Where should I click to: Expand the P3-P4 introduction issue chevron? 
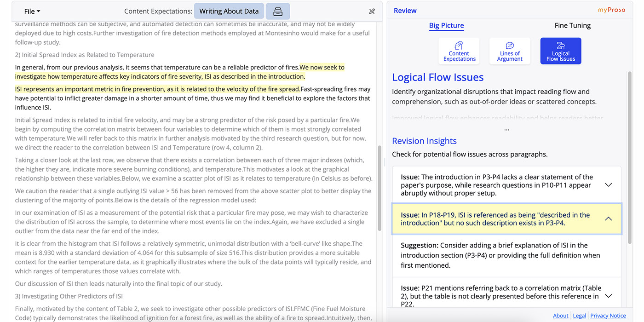tap(608, 185)
